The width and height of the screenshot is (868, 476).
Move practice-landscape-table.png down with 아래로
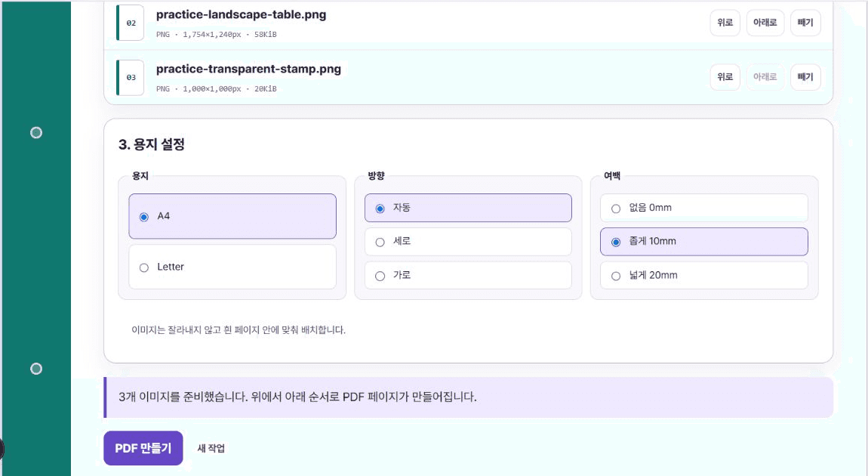(765, 23)
